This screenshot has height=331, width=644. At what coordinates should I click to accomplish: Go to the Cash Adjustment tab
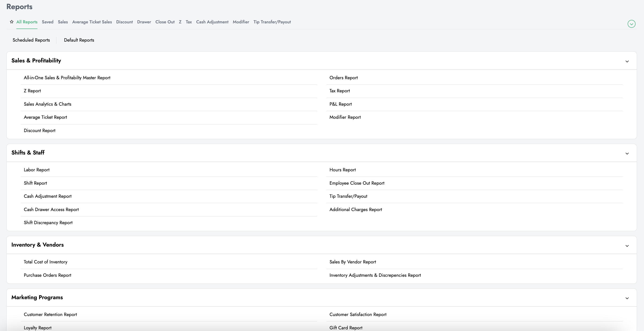point(212,22)
